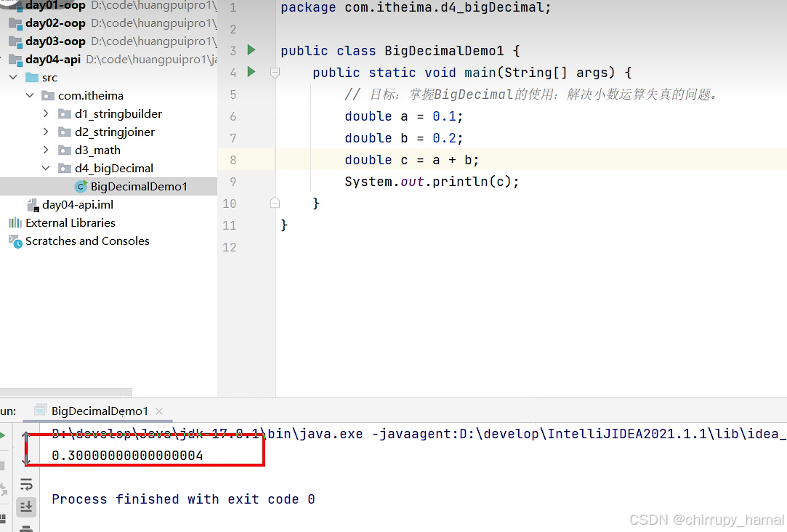Place cursor on 'double c = a + b;'

(411, 160)
